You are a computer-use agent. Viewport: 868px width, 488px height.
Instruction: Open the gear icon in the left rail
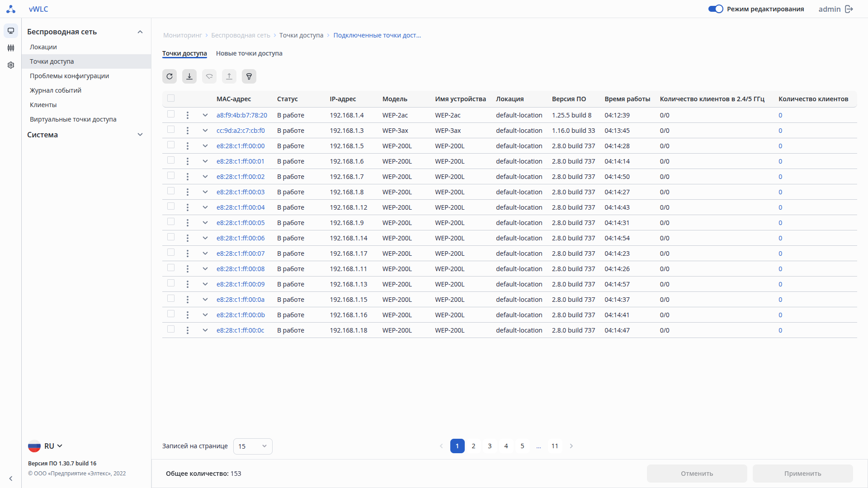(x=11, y=65)
